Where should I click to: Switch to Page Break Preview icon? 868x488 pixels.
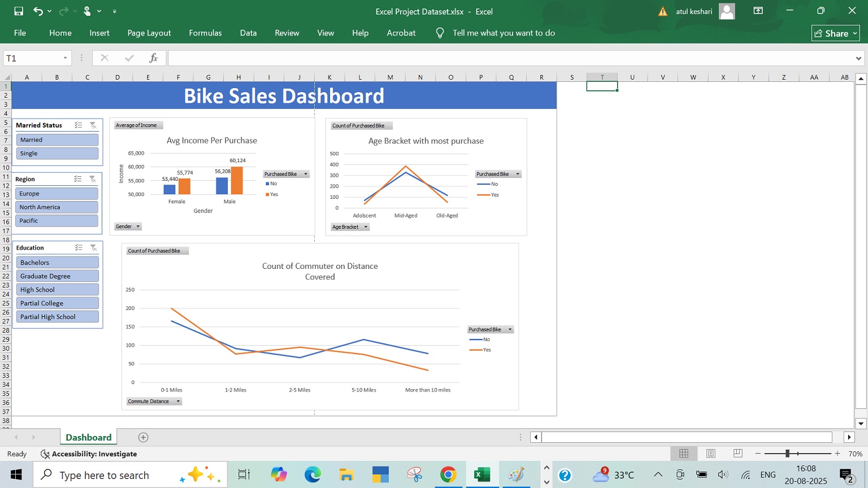click(x=738, y=454)
